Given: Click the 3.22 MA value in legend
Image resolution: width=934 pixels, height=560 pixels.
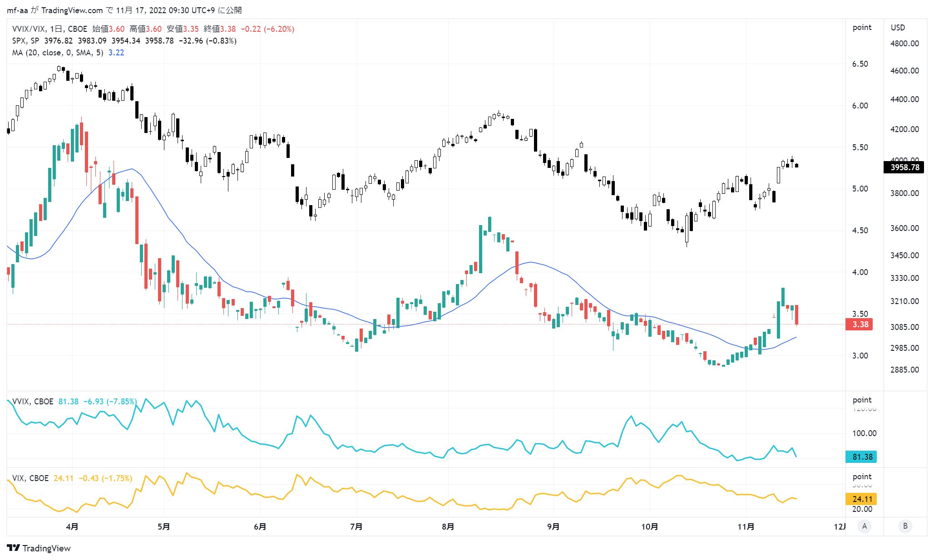Looking at the screenshot, I should (116, 53).
